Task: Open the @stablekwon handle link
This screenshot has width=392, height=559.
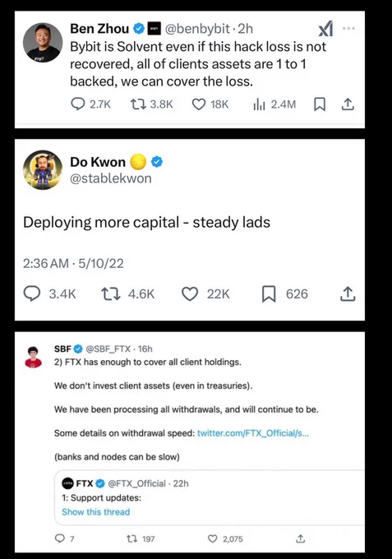Action: (x=111, y=178)
